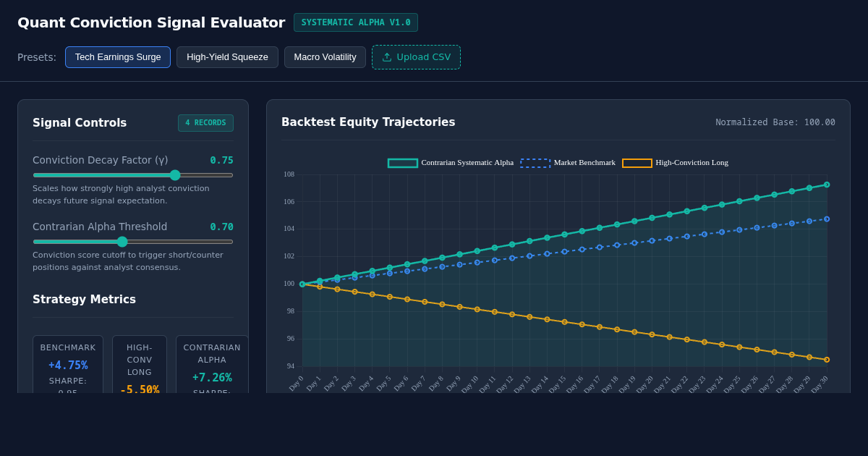Click the Strategy Metrics heading
The width and height of the screenshot is (868, 456).
84,300
